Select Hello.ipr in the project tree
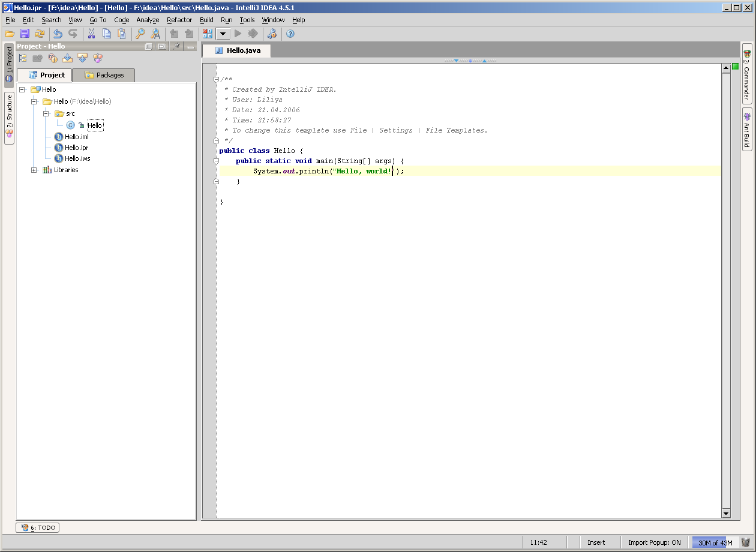 (x=77, y=148)
